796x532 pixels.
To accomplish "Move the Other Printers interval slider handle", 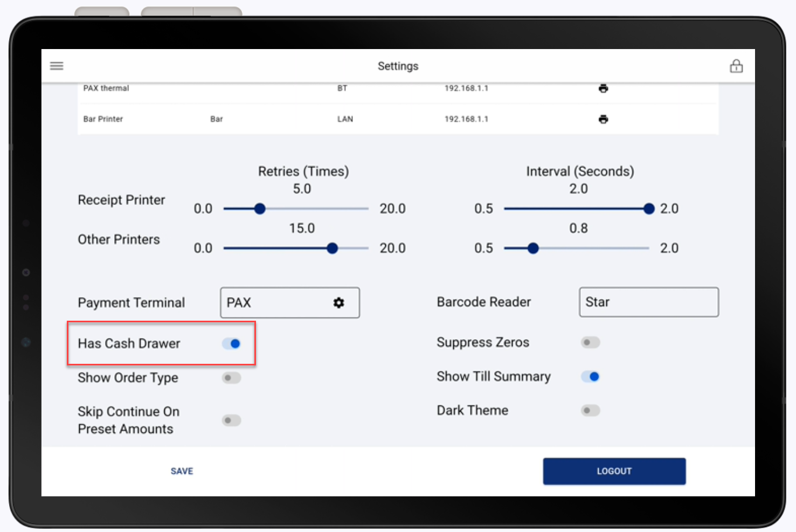I will (x=532, y=248).
